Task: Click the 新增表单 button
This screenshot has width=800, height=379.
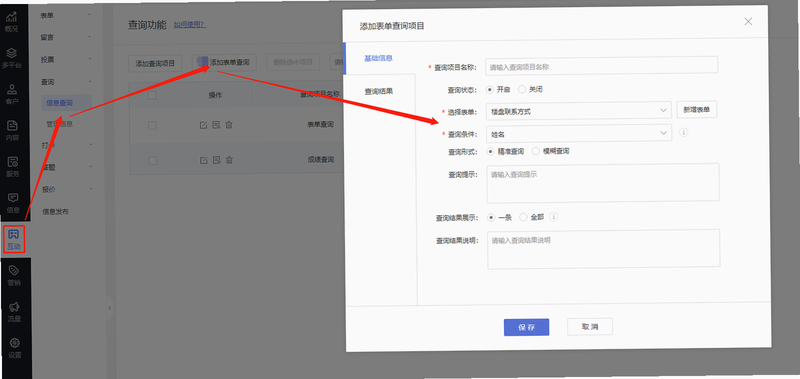Action: pos(697,110)
